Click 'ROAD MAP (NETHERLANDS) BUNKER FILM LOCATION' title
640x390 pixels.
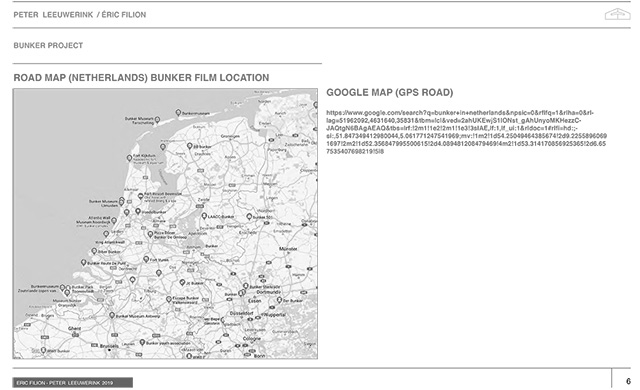pyautogui.click(x=141, y=78)
